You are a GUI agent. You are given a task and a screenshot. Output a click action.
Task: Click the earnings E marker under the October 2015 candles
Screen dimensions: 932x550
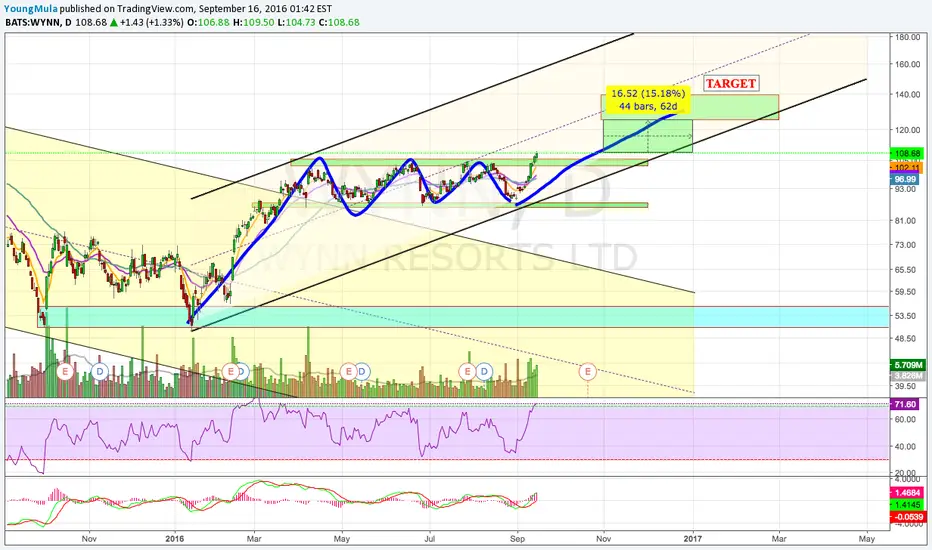[65, 372]
